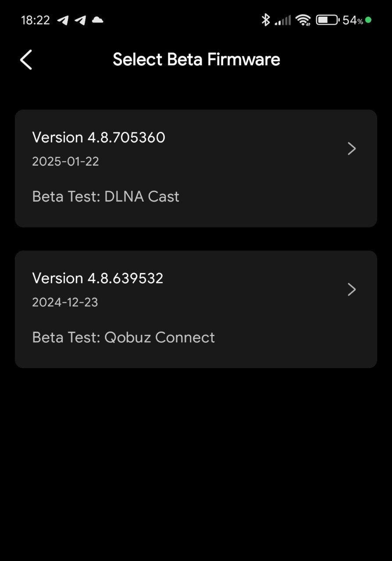Select the Version 4.8.705360 title
Screen dimensions: 392x561
[x=99, y=138]
